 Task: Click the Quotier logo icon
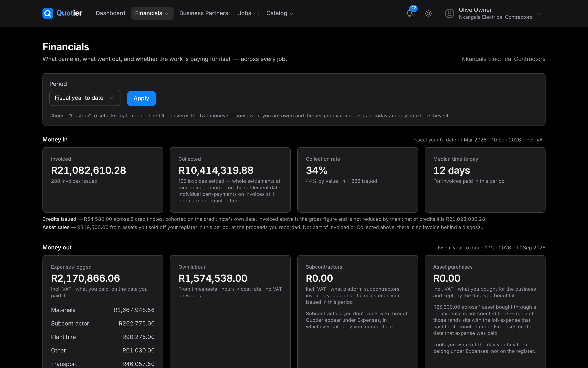point(48,13)
